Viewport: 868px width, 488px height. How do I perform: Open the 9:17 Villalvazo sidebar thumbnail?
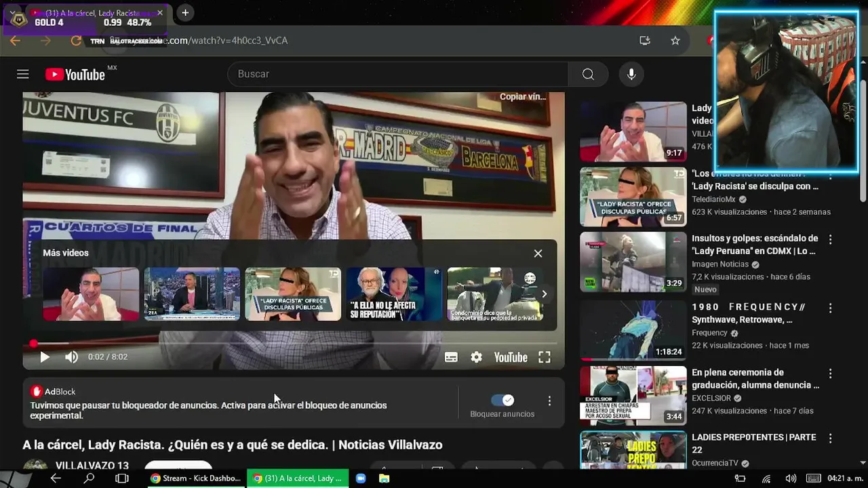tap(633, 131)
